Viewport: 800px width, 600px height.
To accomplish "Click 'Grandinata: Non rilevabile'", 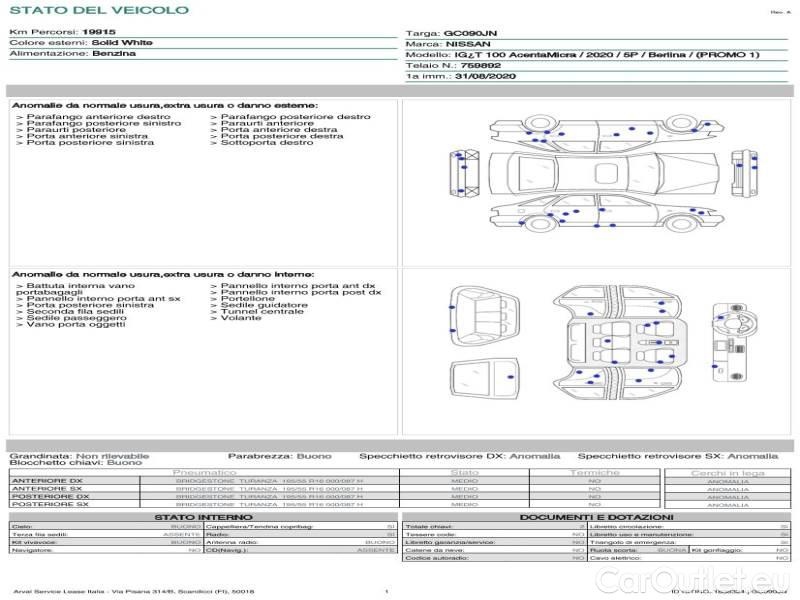I will 79,456.
